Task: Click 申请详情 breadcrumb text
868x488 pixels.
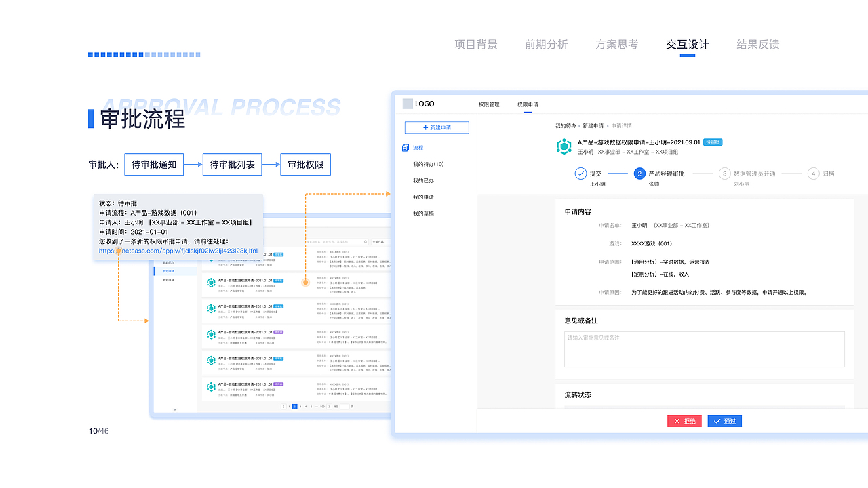Action: (x=621, y=126)
